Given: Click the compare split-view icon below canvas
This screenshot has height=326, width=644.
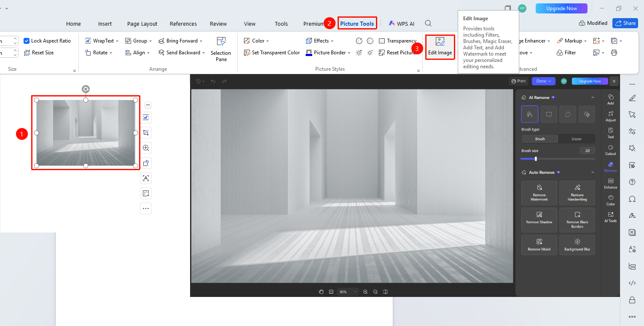Looking at the screenshot, I should [385, 291].
